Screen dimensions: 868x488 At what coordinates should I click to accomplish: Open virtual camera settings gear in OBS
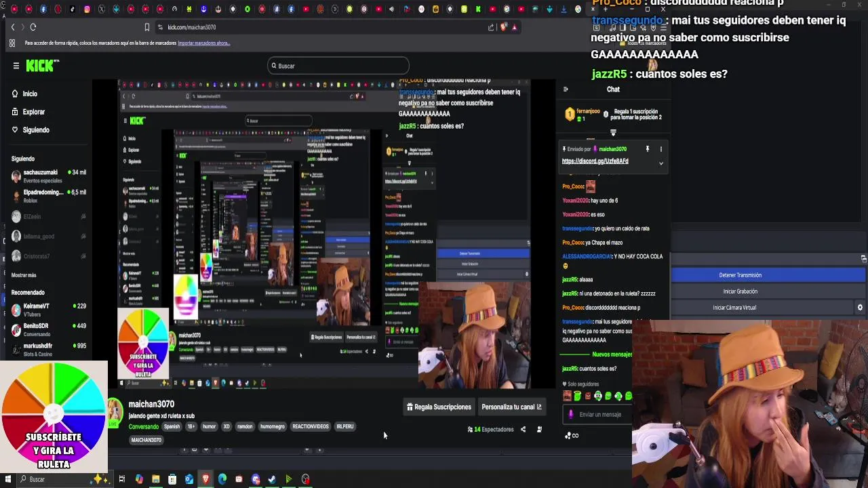click(x=860, y=308)
